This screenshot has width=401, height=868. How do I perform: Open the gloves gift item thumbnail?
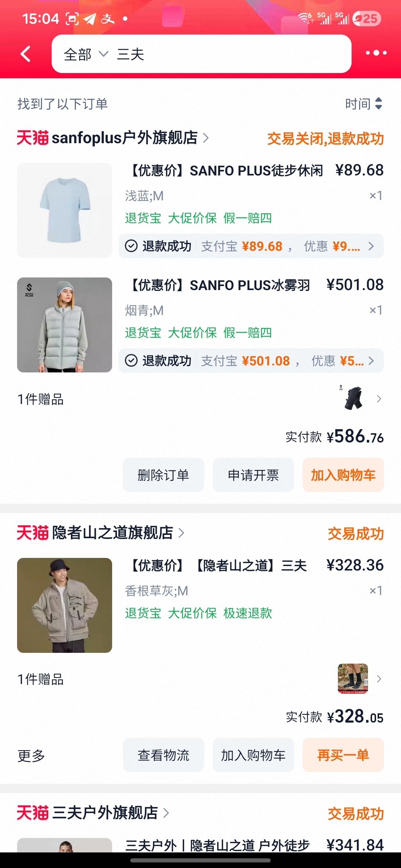pyautogui.click(x=353, y=398)
